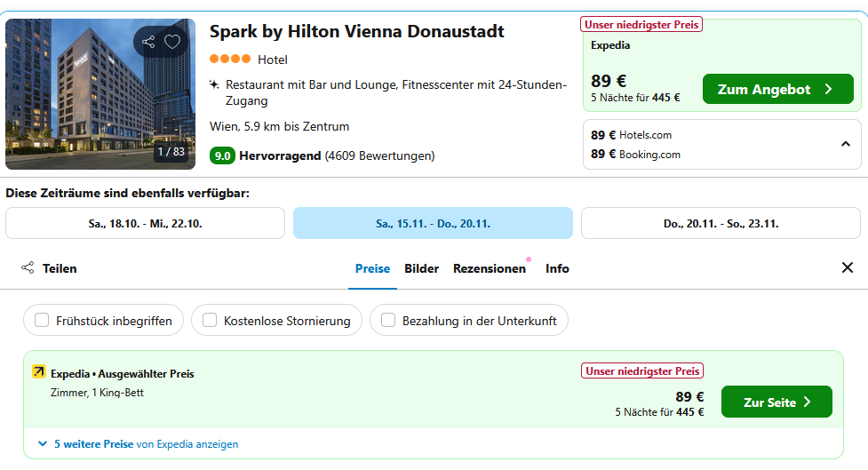
Task: Click the green 9.0 rating badge
Action: pos(222,156)
